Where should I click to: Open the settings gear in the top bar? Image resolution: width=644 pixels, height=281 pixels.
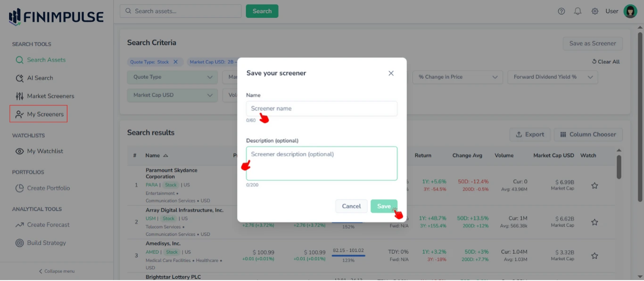(x=595, y=10)
